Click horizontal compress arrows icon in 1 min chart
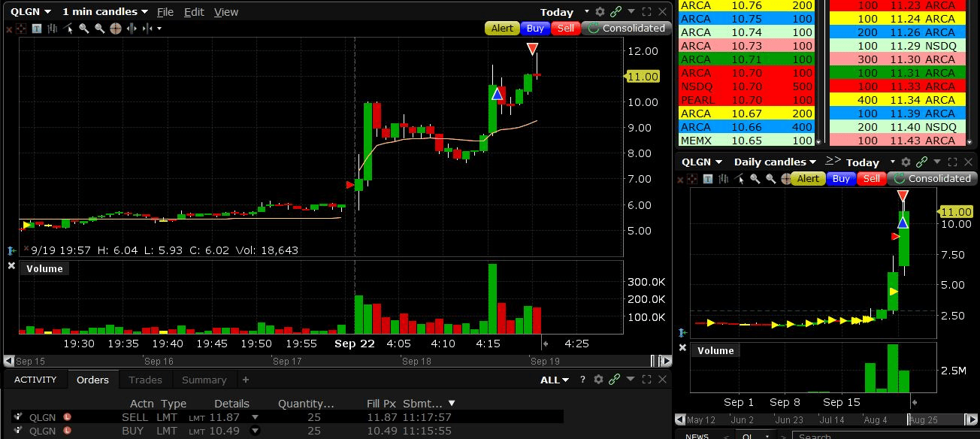Screen dimensions: 980x439 point(147,29)
